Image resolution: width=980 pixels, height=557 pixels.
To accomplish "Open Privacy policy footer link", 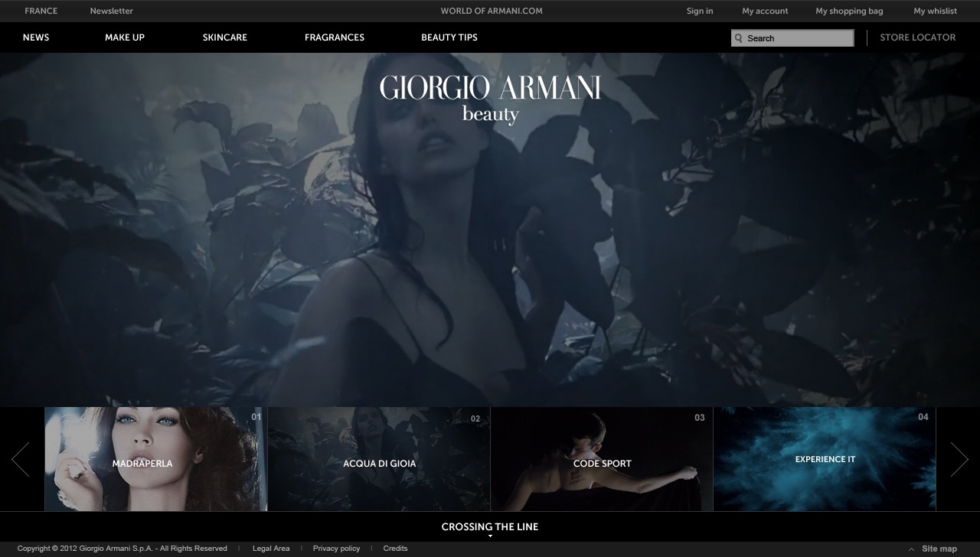I will (x=336, y=549).
